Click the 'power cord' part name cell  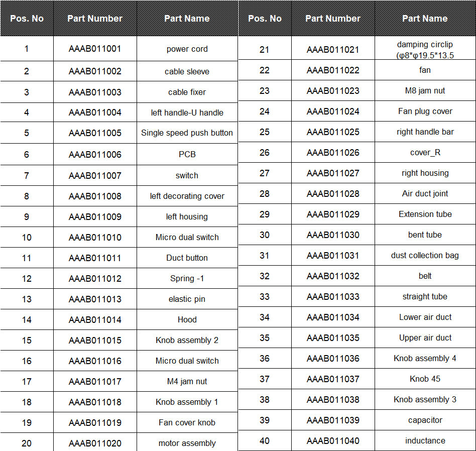(x=187, y=49)
